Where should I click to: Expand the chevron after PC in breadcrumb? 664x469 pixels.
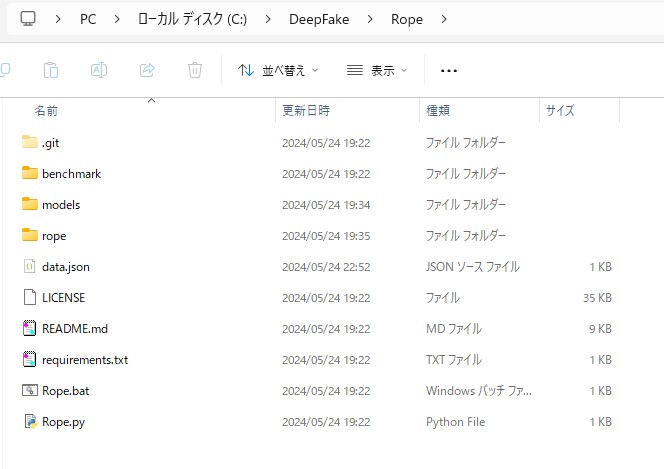(x=117, y=19)
